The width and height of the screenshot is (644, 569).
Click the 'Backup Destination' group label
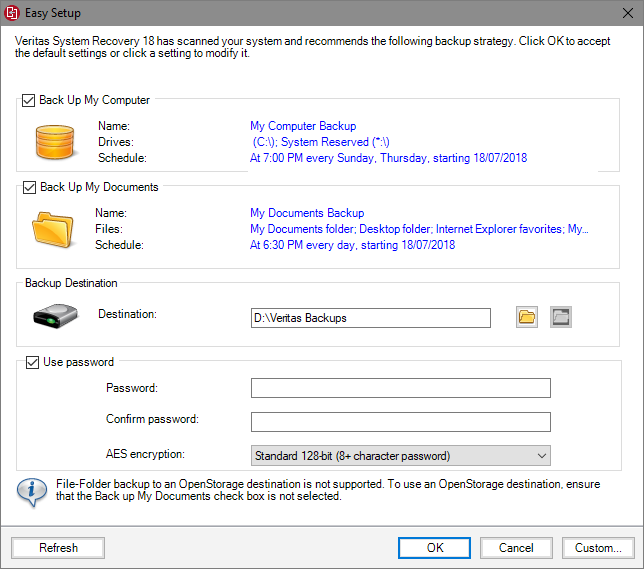point(71,283)
